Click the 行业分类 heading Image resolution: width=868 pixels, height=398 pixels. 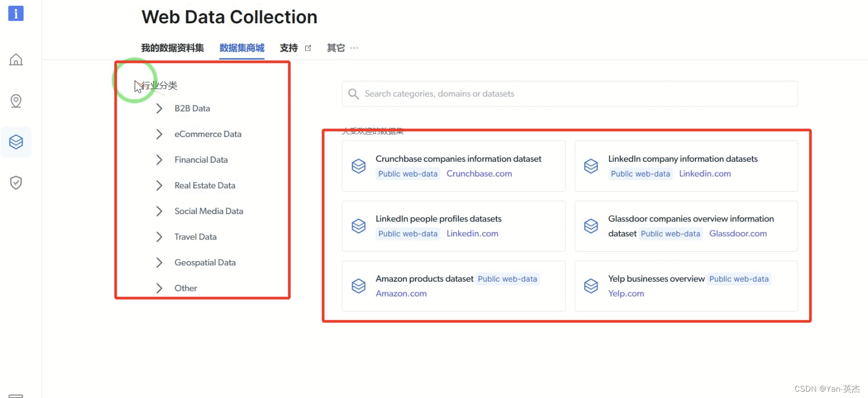click(159, 86)
